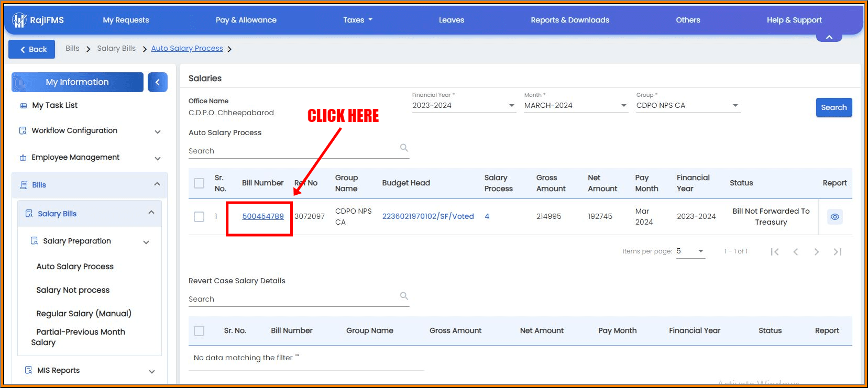The image size is (868, 388).
Task: Click the Salary Process count 4 link
Action: click(x=487, y=216)
